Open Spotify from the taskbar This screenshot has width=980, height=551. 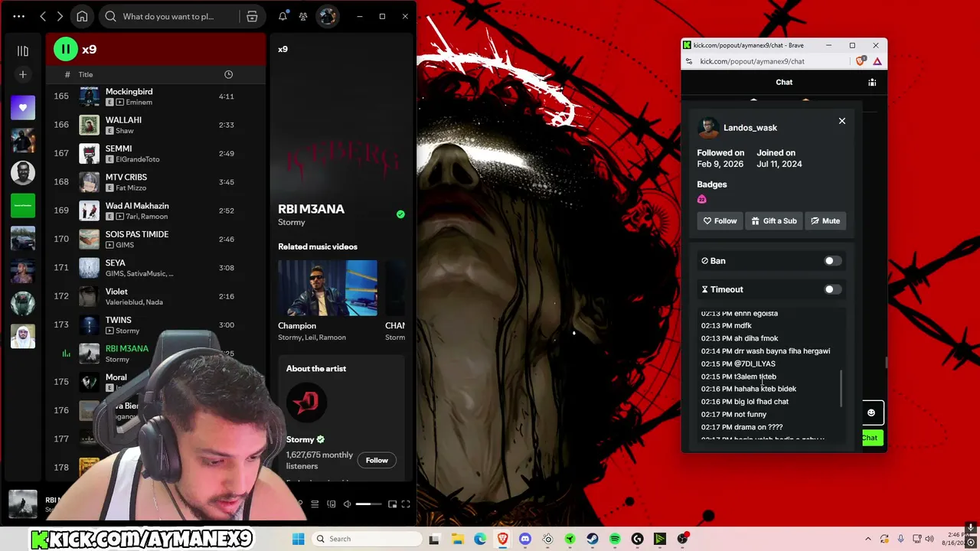click(x=615, y=539)
